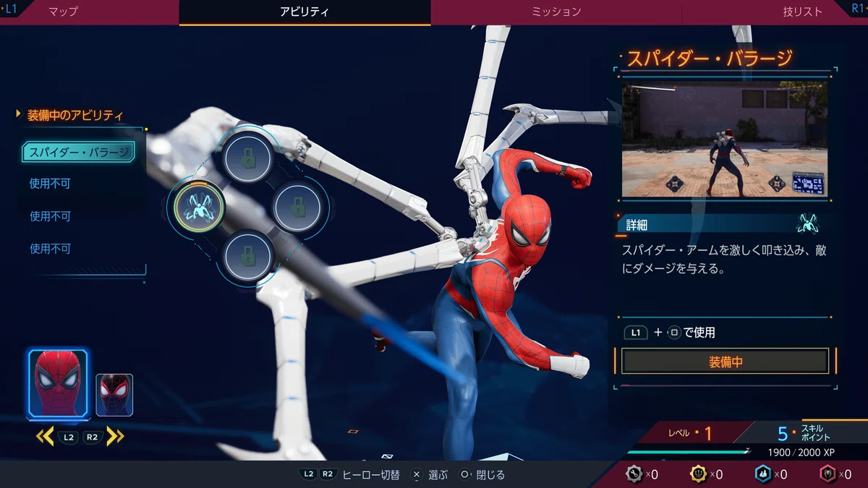
Task: Click the 選ぶ prompt in the bottom bar
Action: [438, 475]
